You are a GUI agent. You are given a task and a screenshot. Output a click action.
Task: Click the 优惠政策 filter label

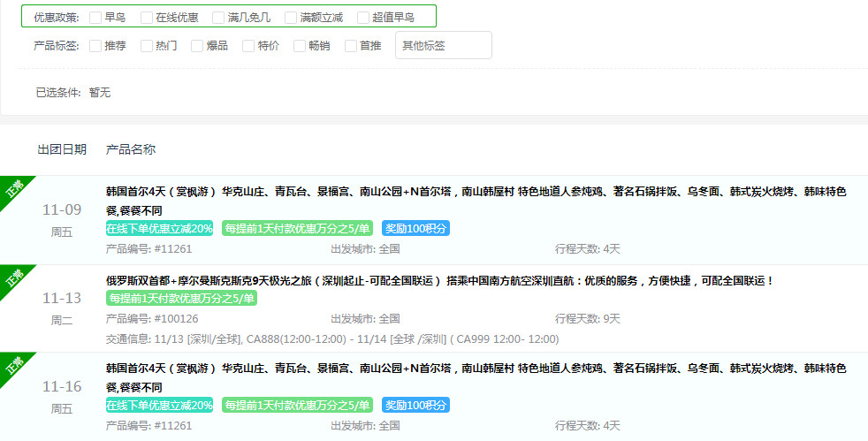[x=57, y=18]
